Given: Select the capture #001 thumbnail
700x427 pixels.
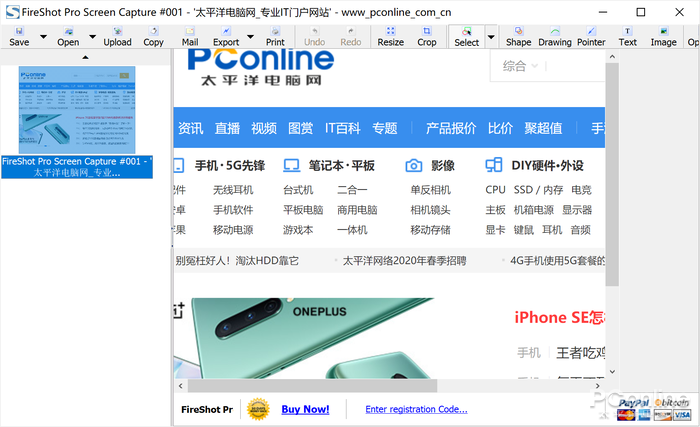Looking at the screenshot, I should (x=77, y=110).
